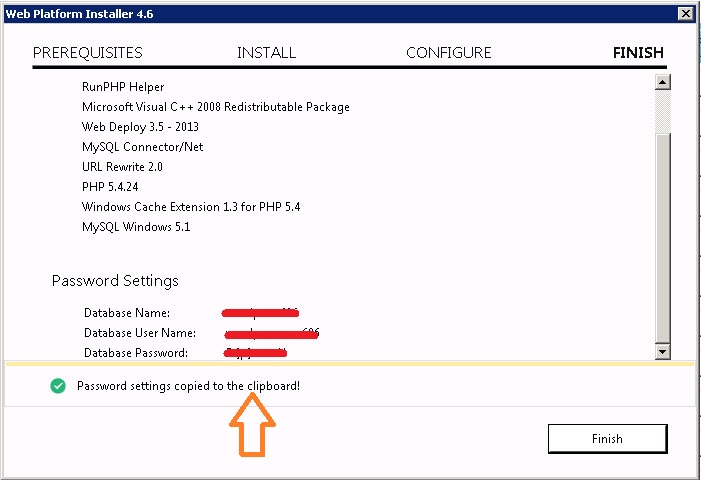Select the CONFIGURE step heading
The image size is (701, 480).
tap(448, 53)
